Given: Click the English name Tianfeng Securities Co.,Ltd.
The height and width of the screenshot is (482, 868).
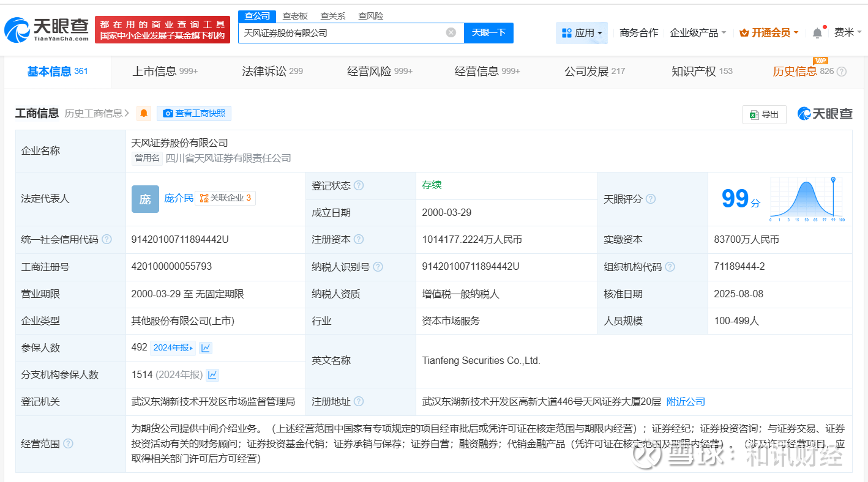Looking at the screenshot, I should pyautogui.click(x=481, y=361).
